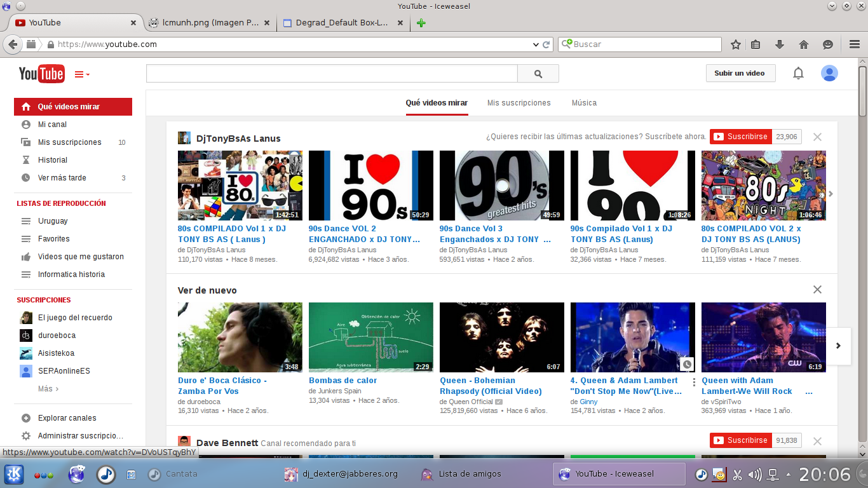
Task: Open the search engine selector dropdown
Action: (567, 44)
